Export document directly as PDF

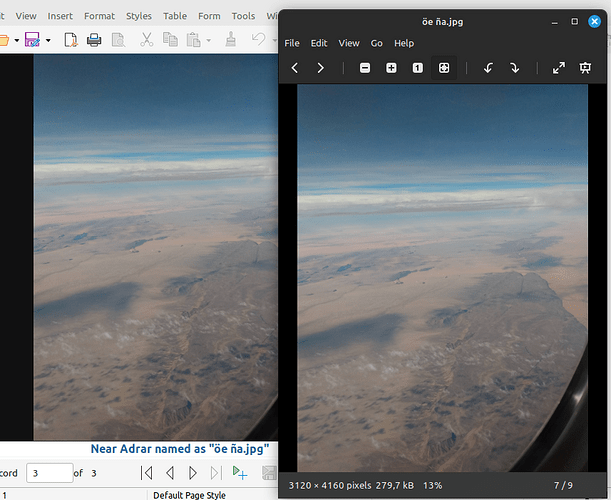[x=71, y=40]
